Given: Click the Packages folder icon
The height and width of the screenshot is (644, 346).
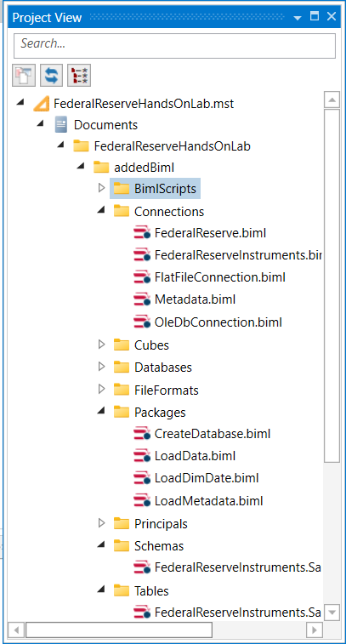Looking at the screenshot, I should (122, 413).
